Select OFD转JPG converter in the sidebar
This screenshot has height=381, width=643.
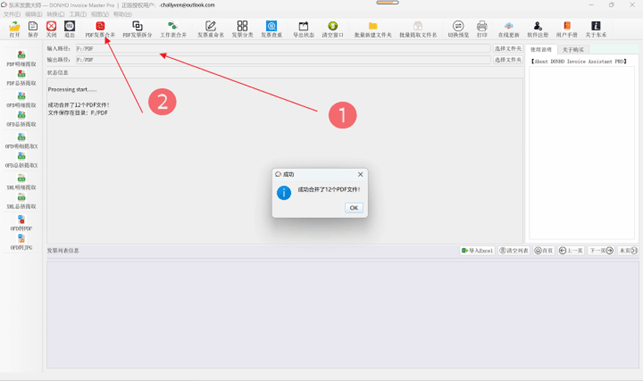point(21,242)
